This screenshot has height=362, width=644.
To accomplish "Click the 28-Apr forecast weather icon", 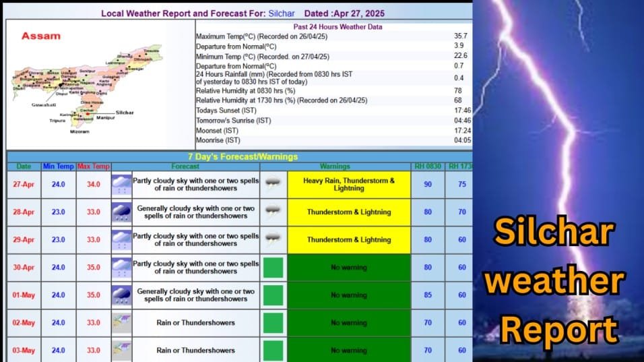I will 122,212.
